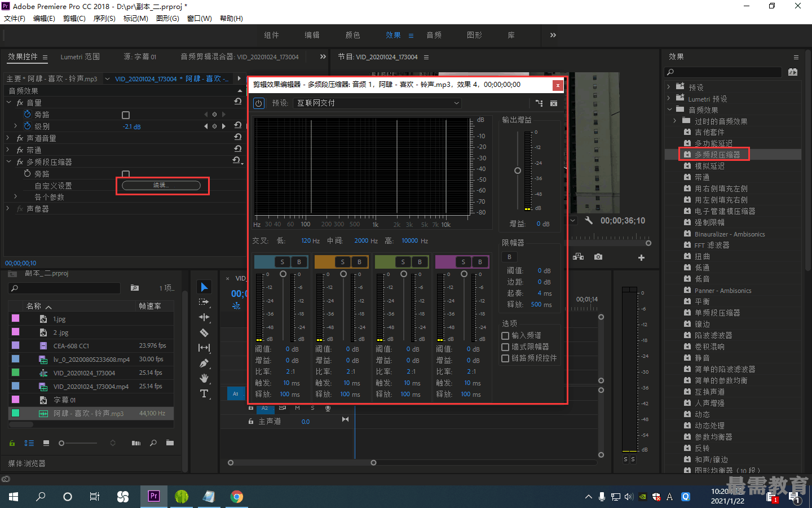Bypass the purple fourth band
Image resolution: width=812 pixels, height=508 pixels.
(x=480, y=262)
